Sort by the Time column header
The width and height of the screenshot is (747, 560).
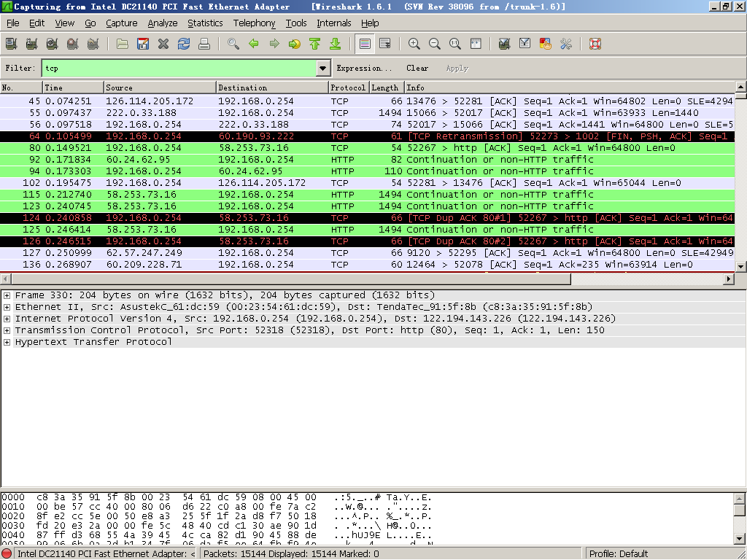click(x=73, y=87)
